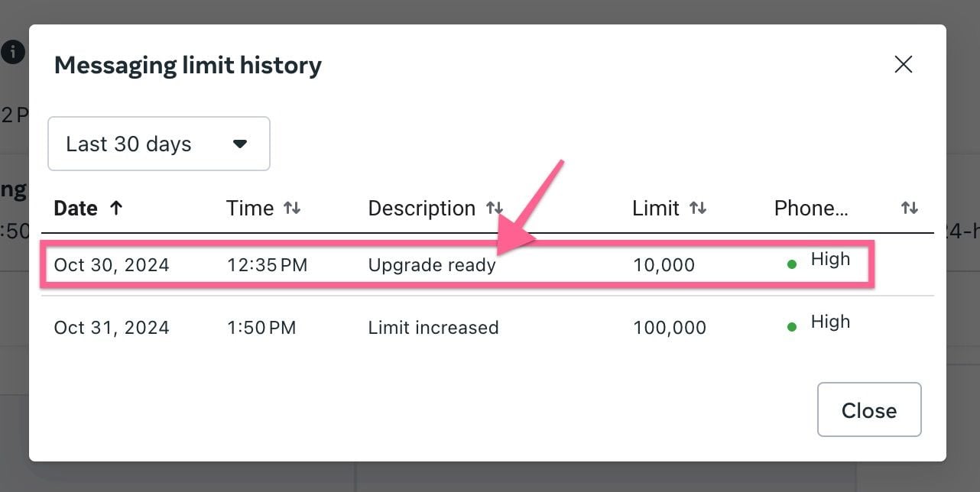Click the Time column sort icon

coord(292,209)
